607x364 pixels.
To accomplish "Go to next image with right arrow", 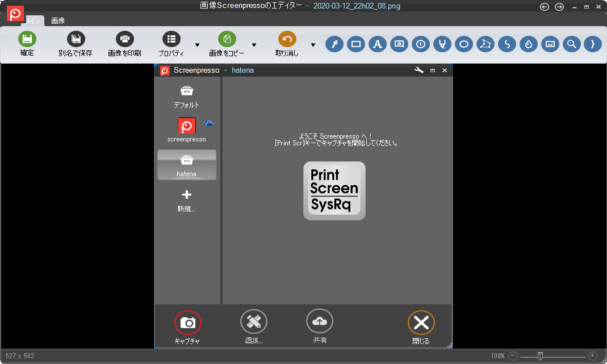I will 559,7.
